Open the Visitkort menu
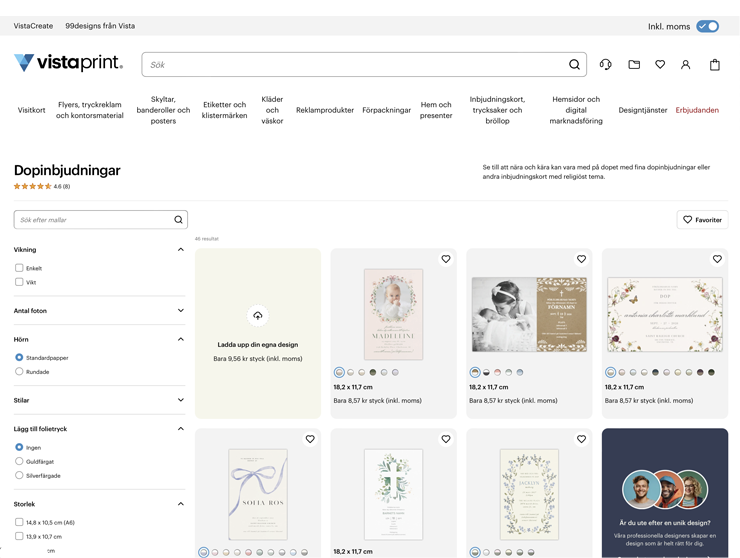Screen dimensions: 740x558 [31, 110]
